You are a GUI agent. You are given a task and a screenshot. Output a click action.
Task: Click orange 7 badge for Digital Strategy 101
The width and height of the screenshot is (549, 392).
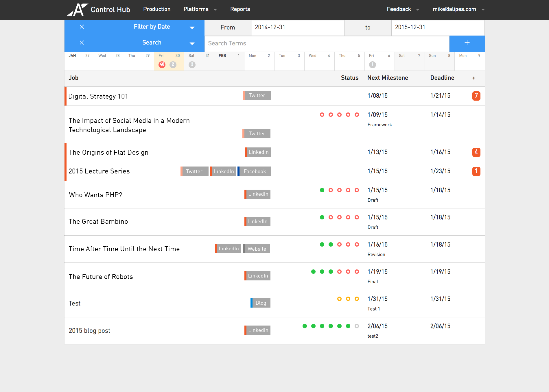pos(476,96)
